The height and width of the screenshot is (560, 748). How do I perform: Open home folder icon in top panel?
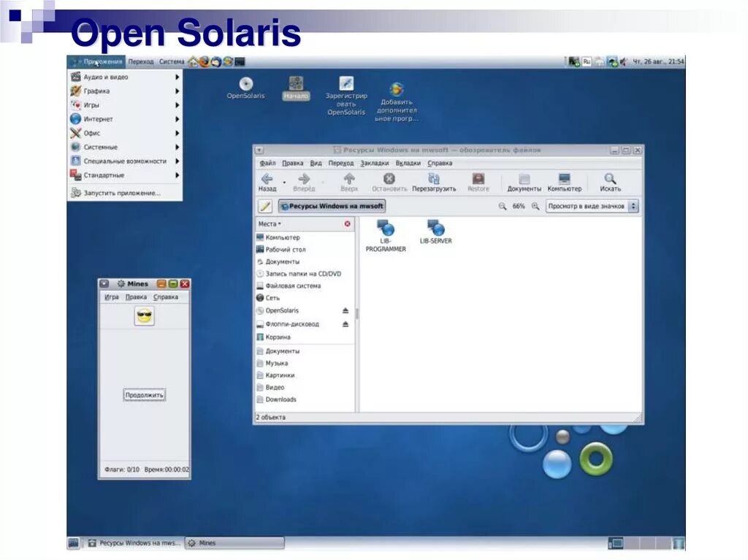point(193,61)
